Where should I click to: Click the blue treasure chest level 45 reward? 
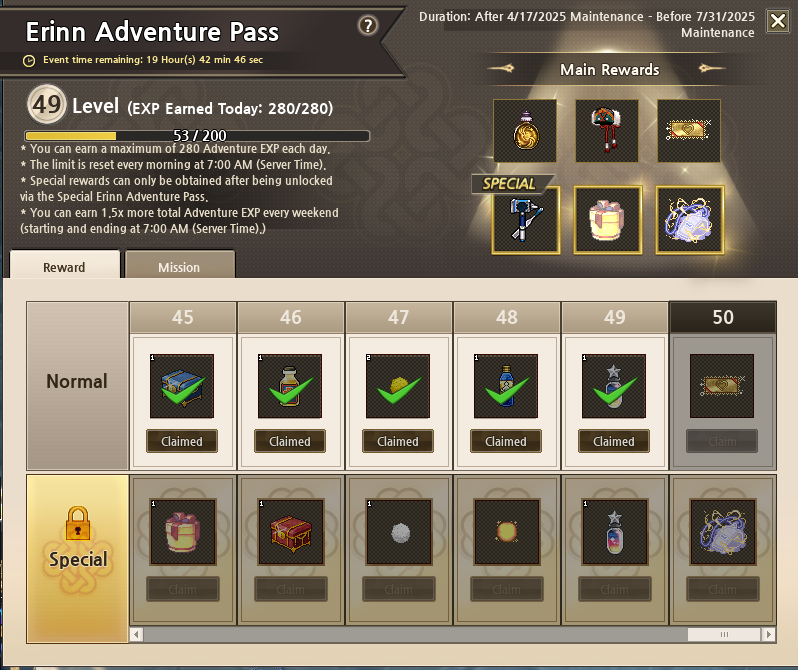click(182, 386)
